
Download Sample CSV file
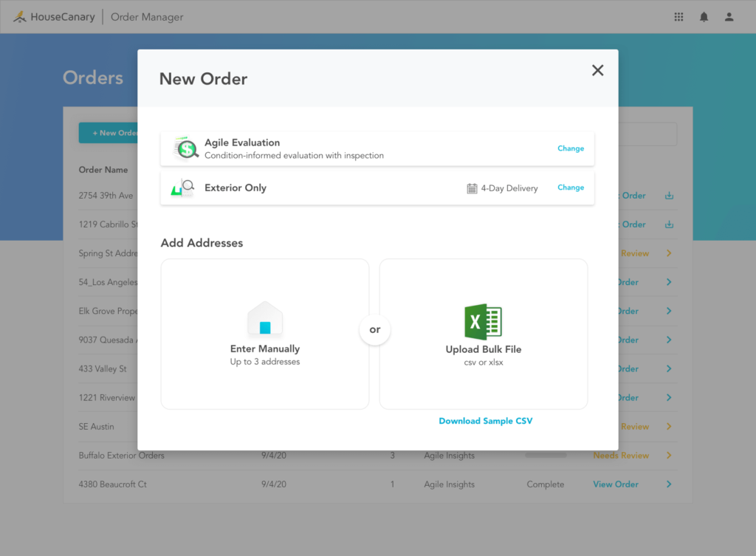point(485,421)
